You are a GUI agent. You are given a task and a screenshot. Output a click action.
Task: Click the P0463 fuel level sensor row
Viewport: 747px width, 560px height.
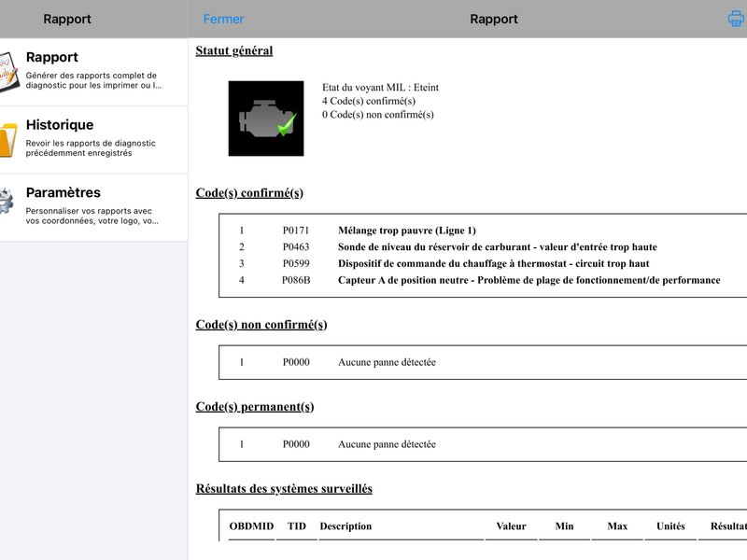(481, 247)
